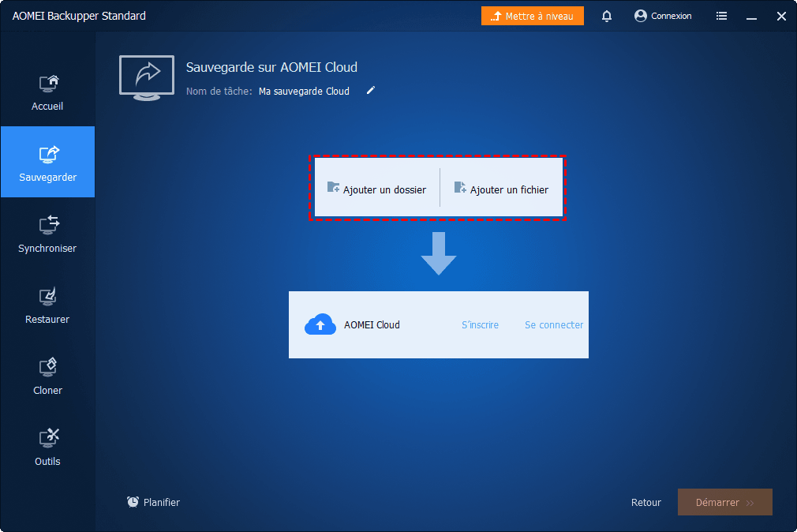Viewport: 797px width, 532px height.
Task: Click the task name 'Ma sauvegarde Cloud'
Action: point(304,92)
